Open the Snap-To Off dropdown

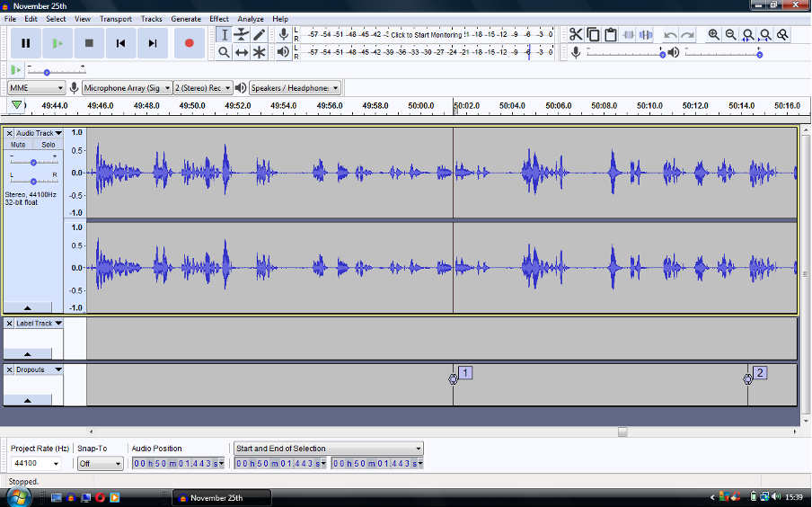101,464
